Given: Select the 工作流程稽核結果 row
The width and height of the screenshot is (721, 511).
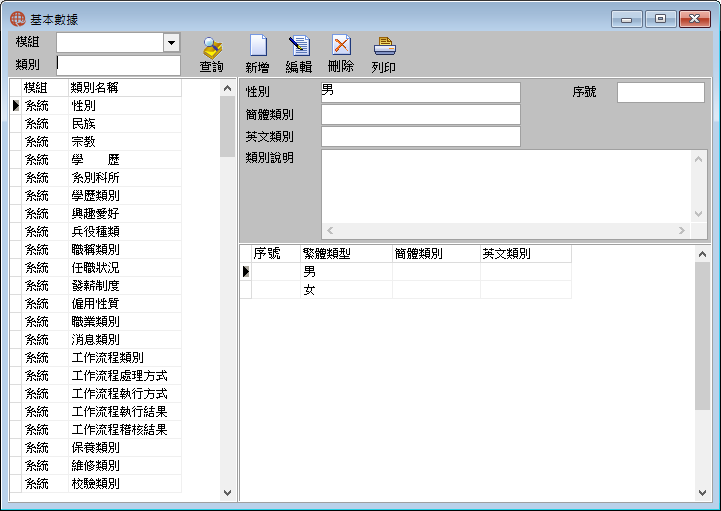Looking at the screenshot, I should pos(96,430).
